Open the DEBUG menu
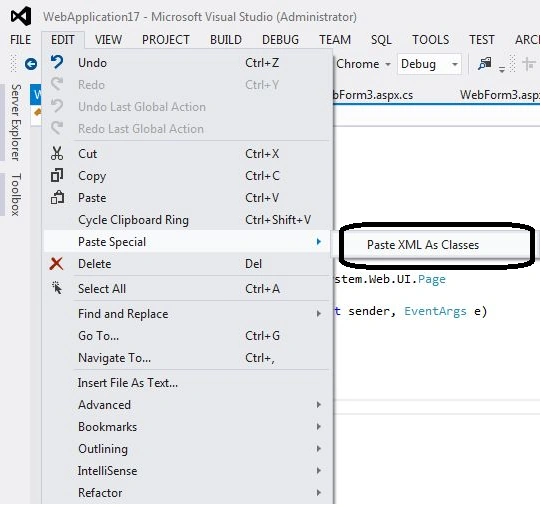Screen dimensions: 542x507 [280, 40]
